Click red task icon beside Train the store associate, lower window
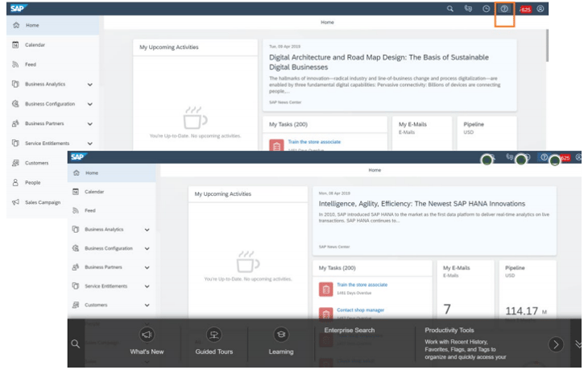This screenshot has width=588, height=374. pos(326,289)
